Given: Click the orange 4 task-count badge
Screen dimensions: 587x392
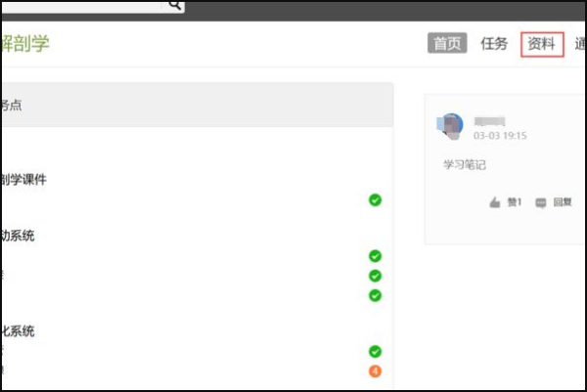Looking at the screenshot, I should 375,371.
